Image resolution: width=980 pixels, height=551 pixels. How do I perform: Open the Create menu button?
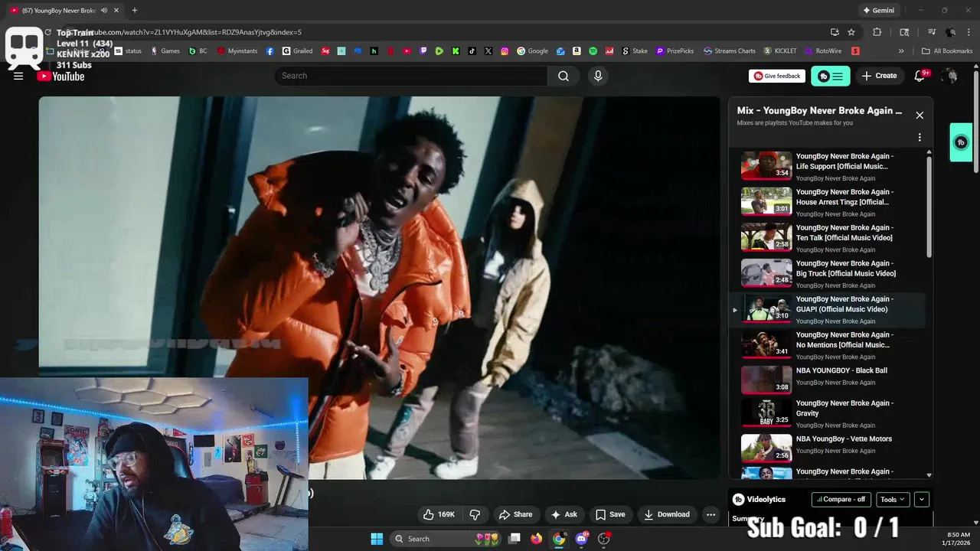[879, 76]
